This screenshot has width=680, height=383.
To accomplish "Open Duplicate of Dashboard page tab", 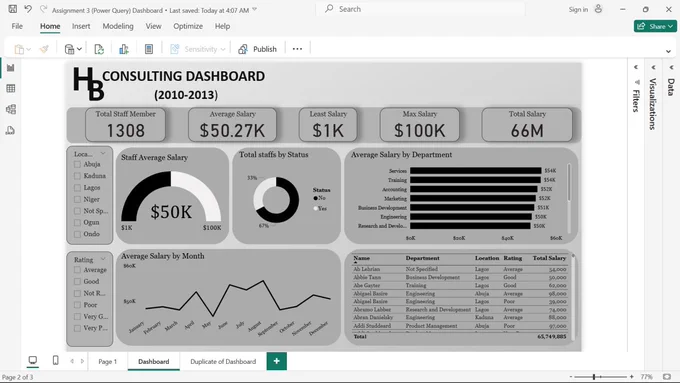I will coord(223,361).
